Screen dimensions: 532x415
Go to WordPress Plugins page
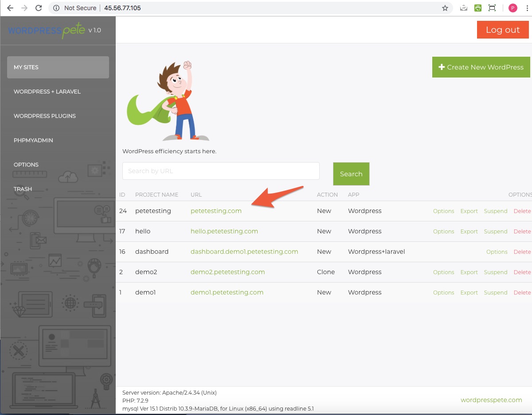pos(45,116)
